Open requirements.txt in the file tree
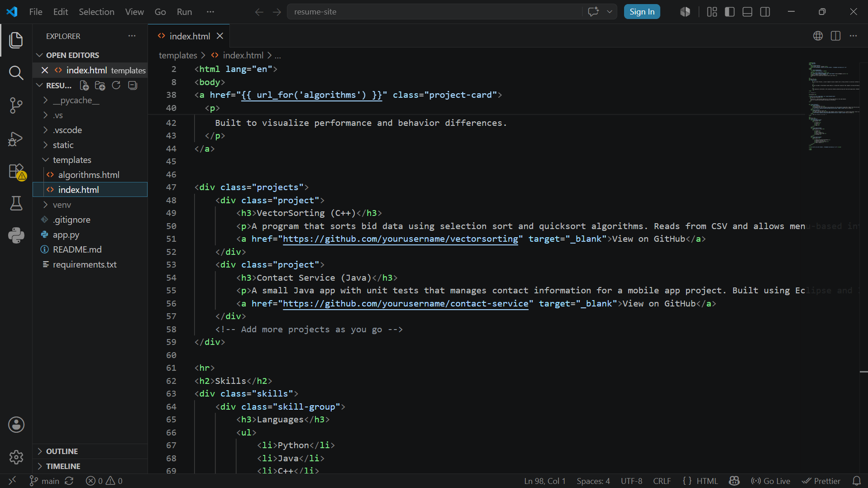 [x=91, y=265]
